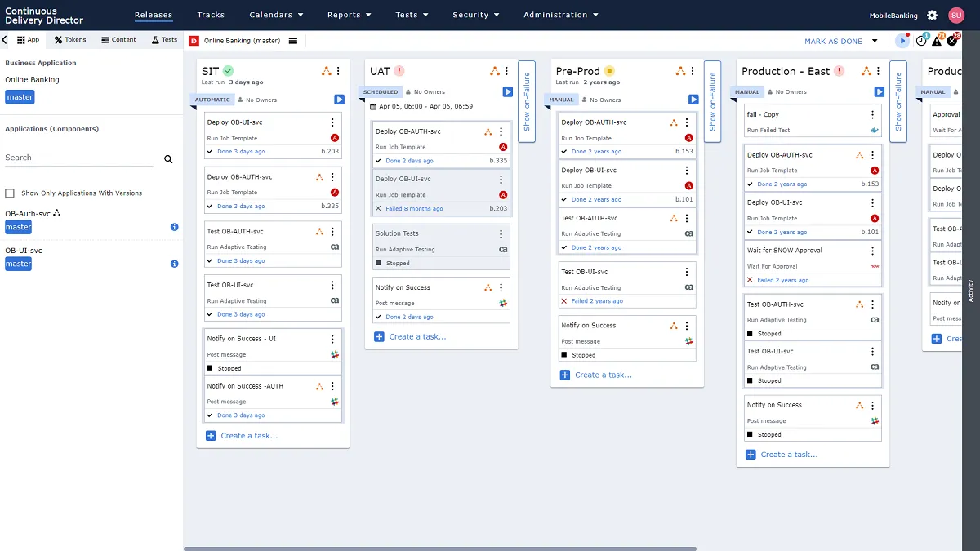Click the hamburger menu beside Online Banking (master)
Viewport: 980px width, 551px height.
click(x=293, y=41)
